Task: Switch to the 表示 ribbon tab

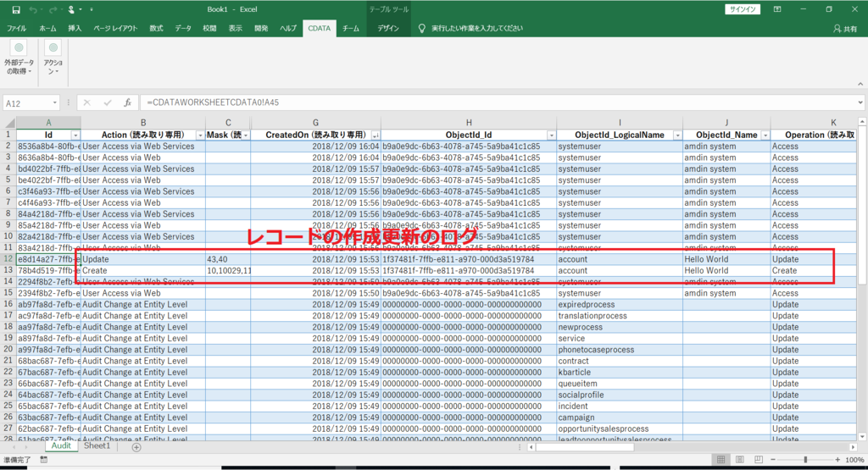Action: tap(236, 28)
